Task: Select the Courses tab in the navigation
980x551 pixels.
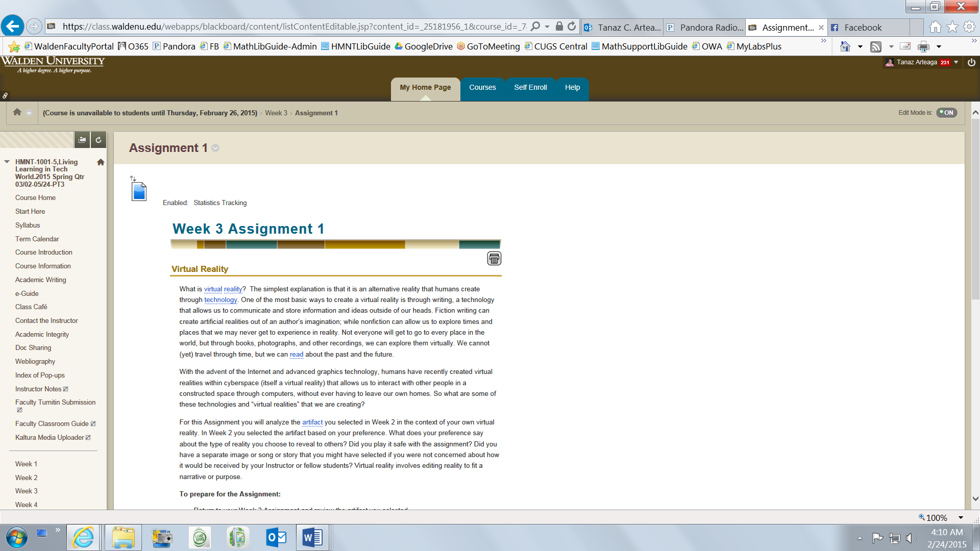Action: [482, 87]
